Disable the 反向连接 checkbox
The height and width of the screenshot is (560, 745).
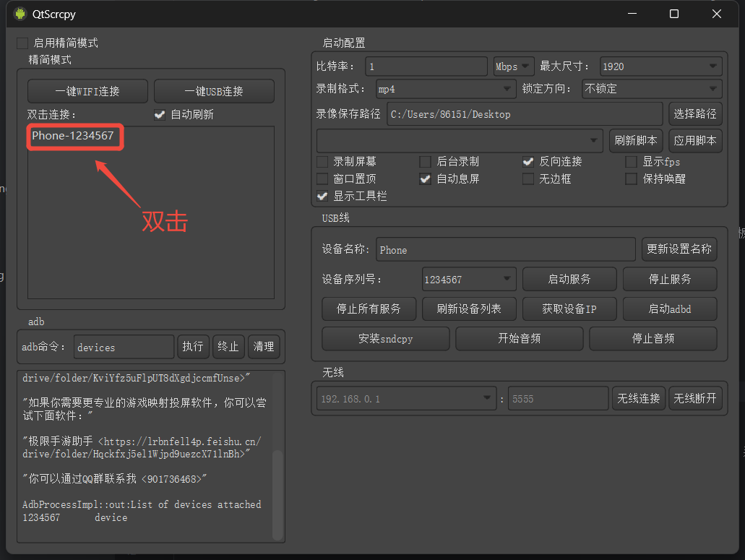click(x=528, y=162)
